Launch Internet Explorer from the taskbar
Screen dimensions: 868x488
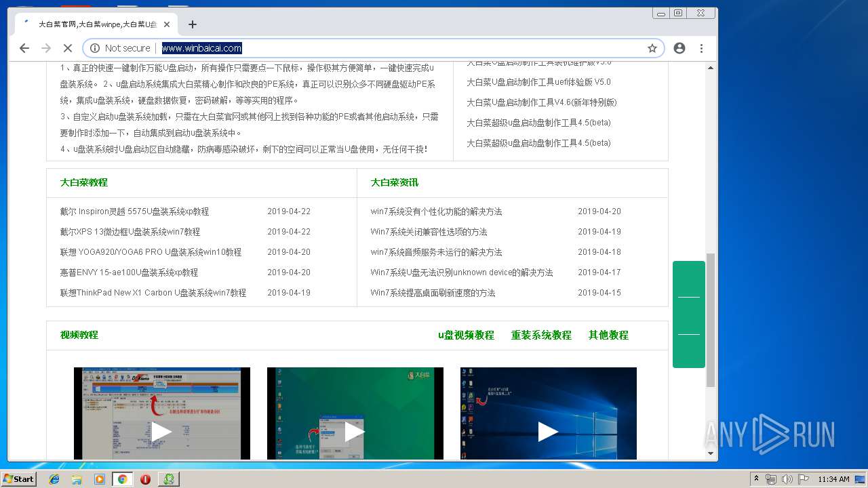click(x=54, y=479)
